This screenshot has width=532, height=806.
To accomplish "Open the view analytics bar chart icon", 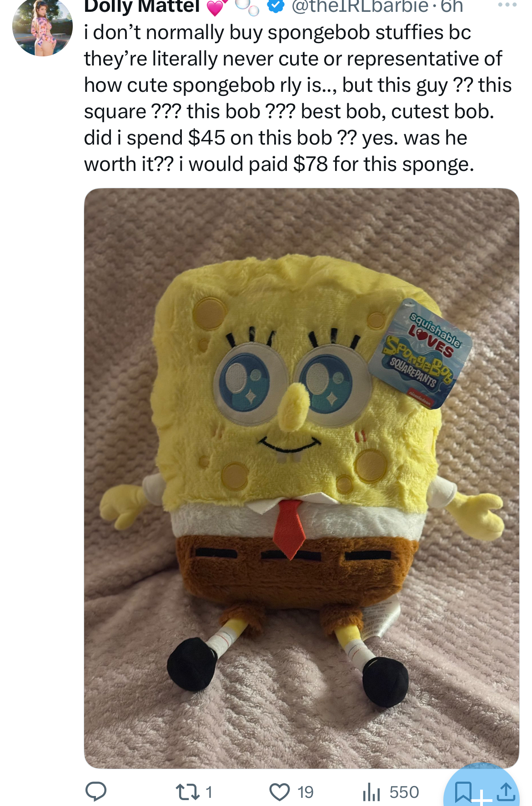I will tap(371, 792).
